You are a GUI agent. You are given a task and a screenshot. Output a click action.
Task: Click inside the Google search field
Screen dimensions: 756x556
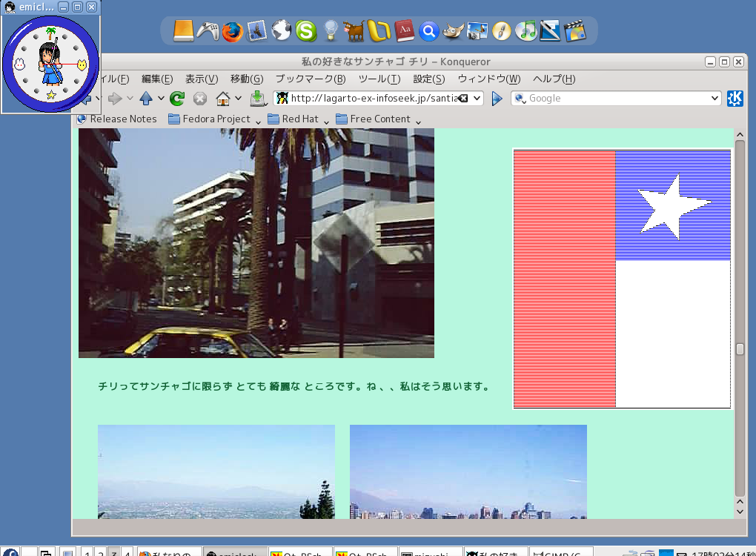(615, 98)
